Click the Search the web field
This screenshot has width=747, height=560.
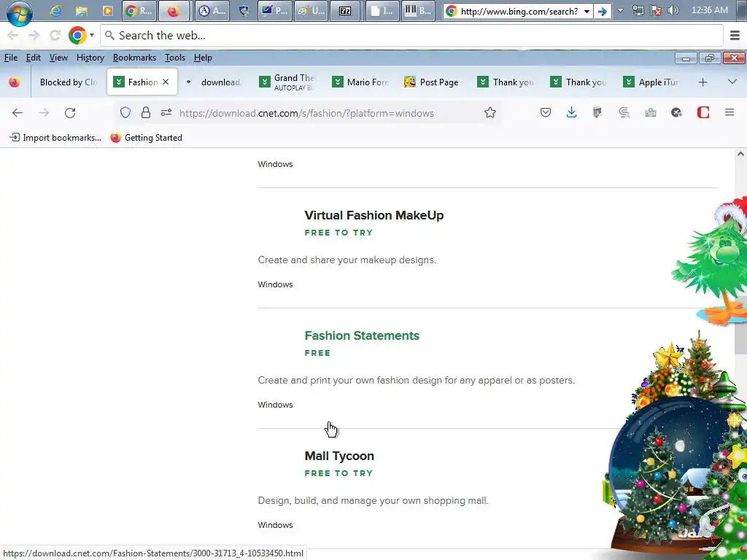coord(411,35)
